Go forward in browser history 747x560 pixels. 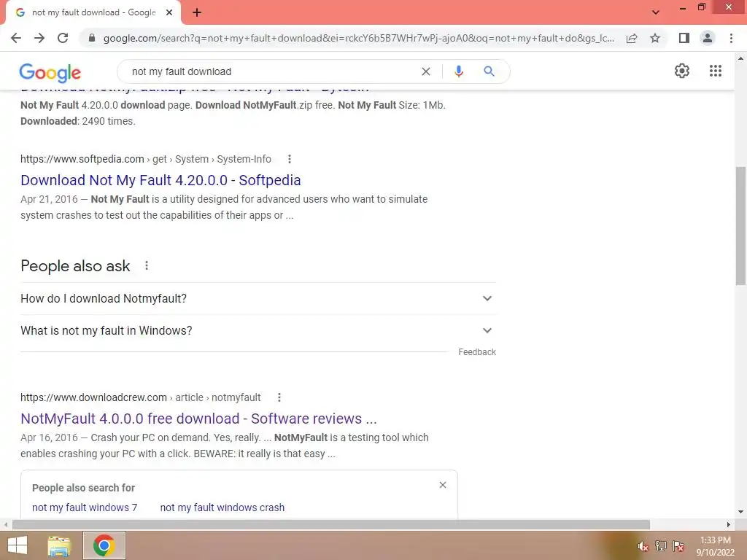tap(39, 38)
